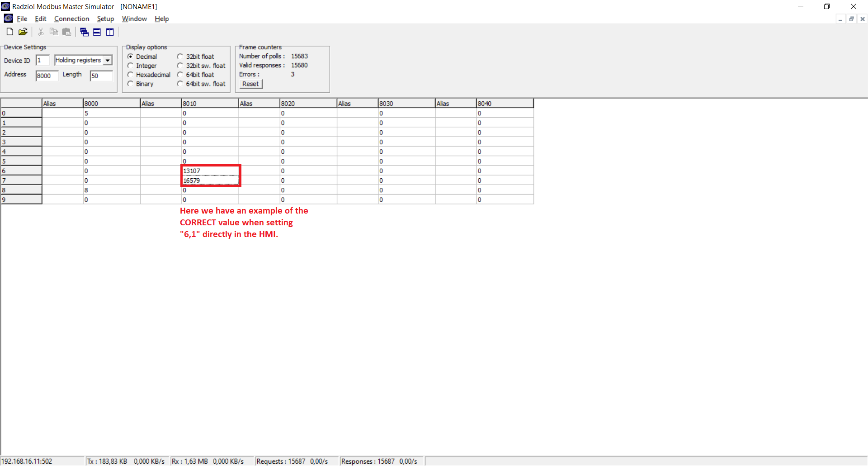Enable the 32bit float display option
This screenshot has height=466, width=868.
coord(180,56)
